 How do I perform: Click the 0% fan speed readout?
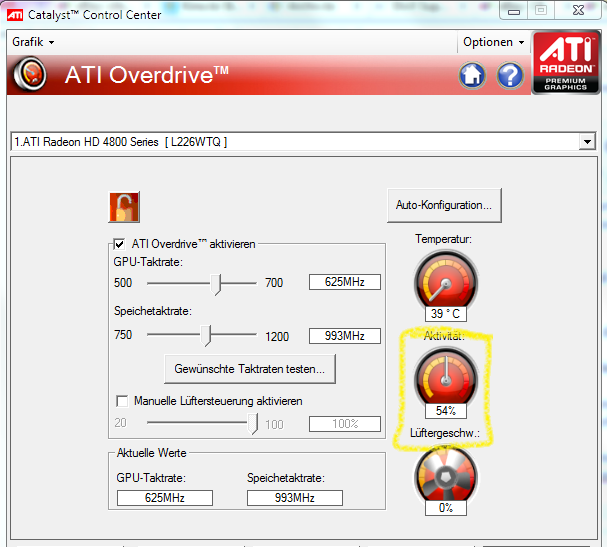tap(446, 508)
